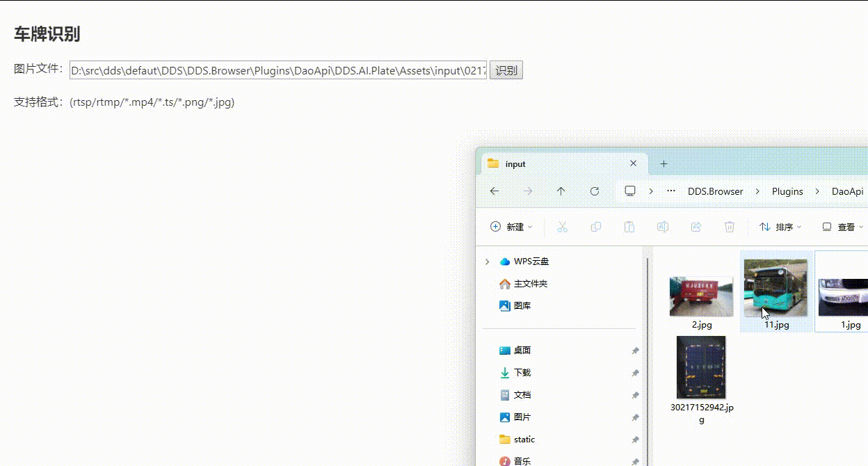Image resolution: width=868 pixels, height=466 pixels.
Task: Unpin 文档 using its pin icon
Action: click(634, 396)
